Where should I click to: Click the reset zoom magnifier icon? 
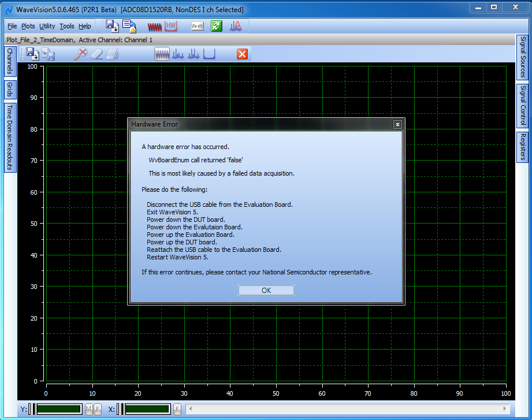coord(81,54)
